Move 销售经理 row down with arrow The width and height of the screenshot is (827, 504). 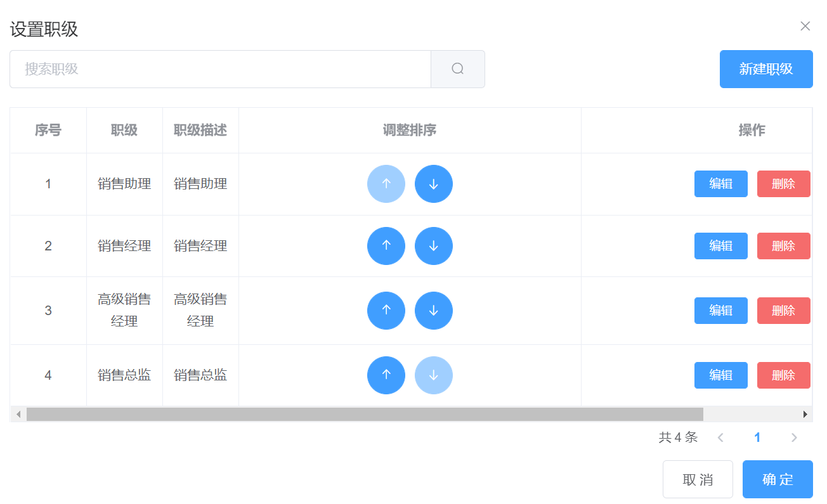433,246
